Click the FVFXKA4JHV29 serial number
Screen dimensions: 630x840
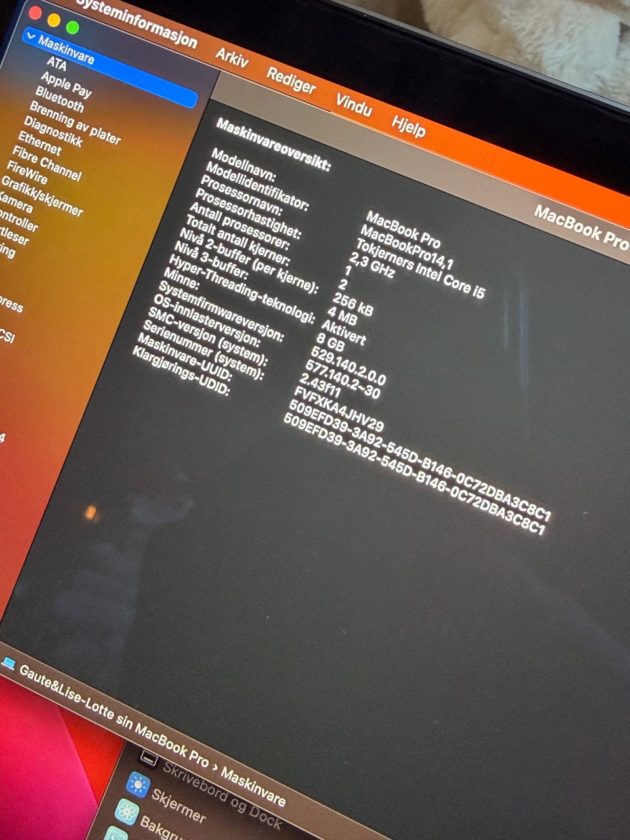[x=339, y=409]
